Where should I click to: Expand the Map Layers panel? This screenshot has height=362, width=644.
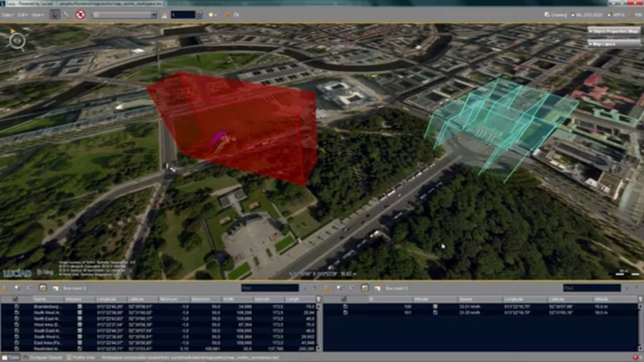coord(614,44)
